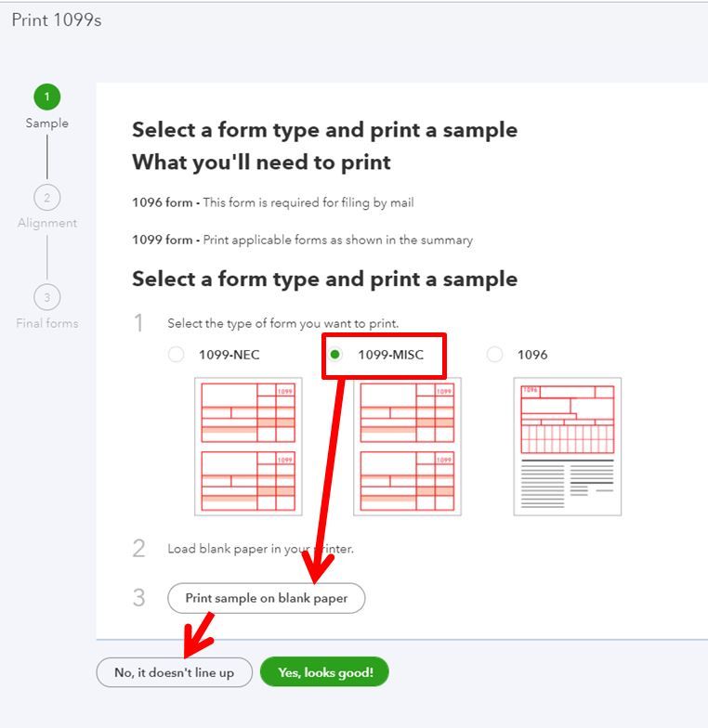
Task: Pick the 1096 form preview thumbnail
Action: tap(567, 447)
